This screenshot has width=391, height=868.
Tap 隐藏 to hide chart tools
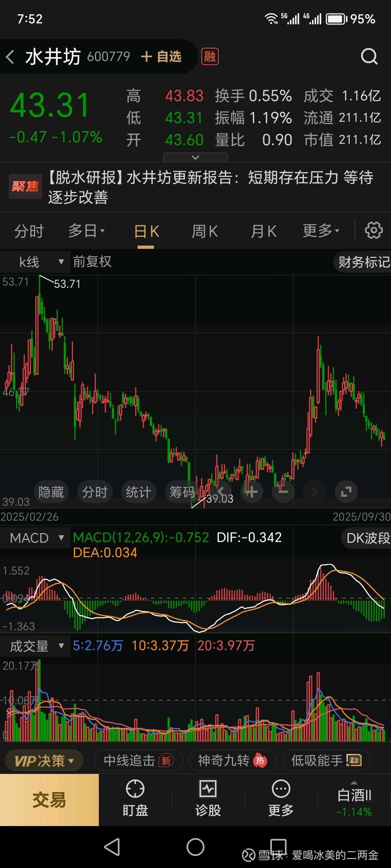point(51,492)
